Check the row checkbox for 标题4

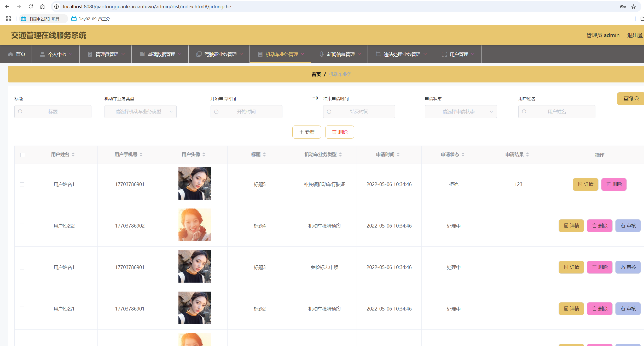tap(22, 226)
